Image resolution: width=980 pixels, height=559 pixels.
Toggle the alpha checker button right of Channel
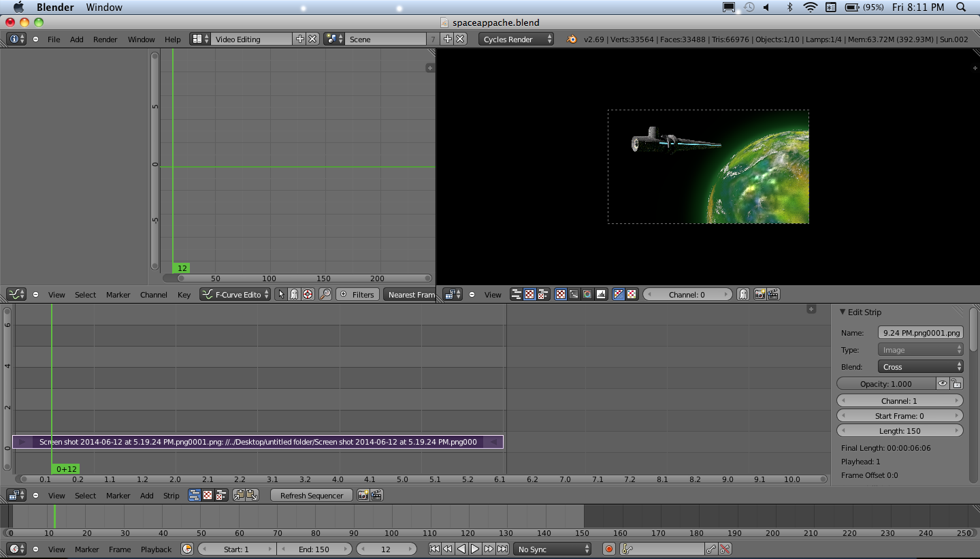632,295
